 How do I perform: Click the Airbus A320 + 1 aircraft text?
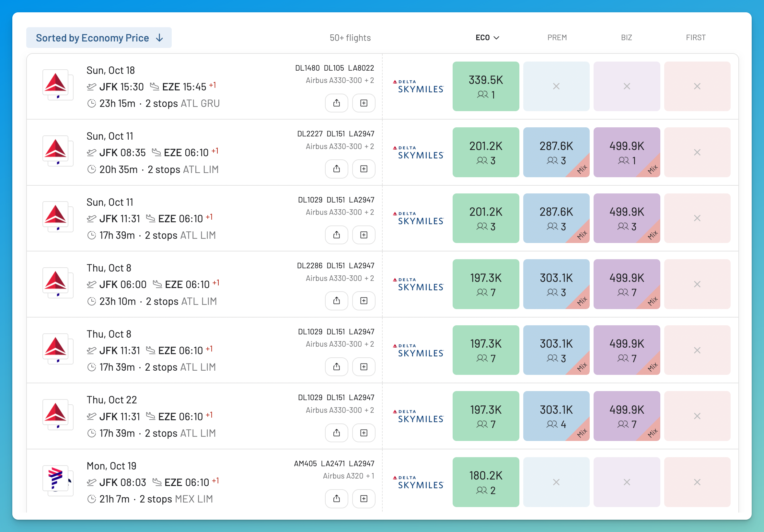[x=348, y=476]
